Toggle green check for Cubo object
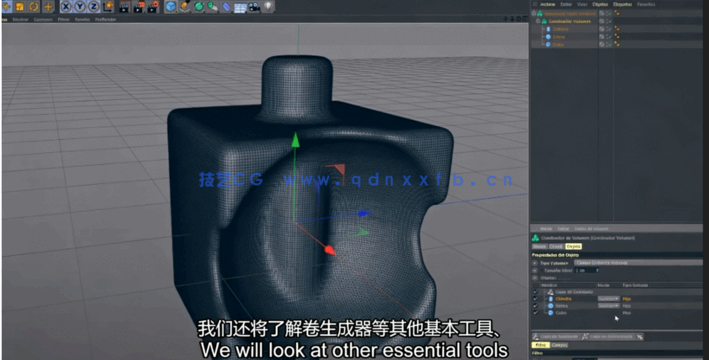709x360 pixels. pos(609,44)
